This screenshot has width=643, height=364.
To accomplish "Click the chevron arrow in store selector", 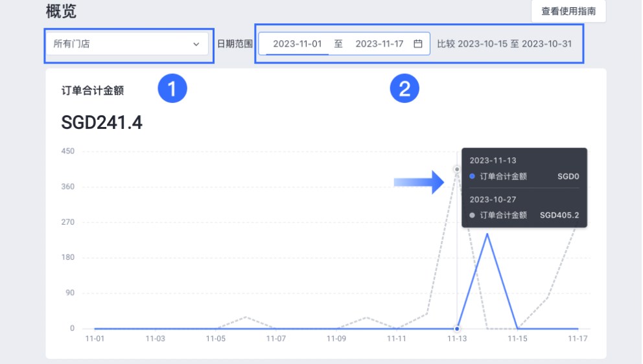I will pos(196,45).
